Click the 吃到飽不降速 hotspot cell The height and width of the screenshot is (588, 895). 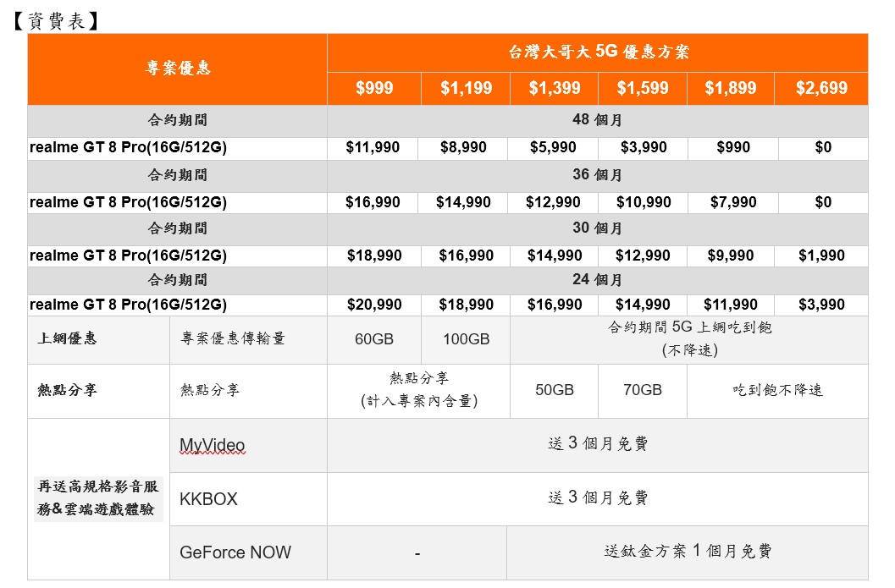tap(777, 390)
